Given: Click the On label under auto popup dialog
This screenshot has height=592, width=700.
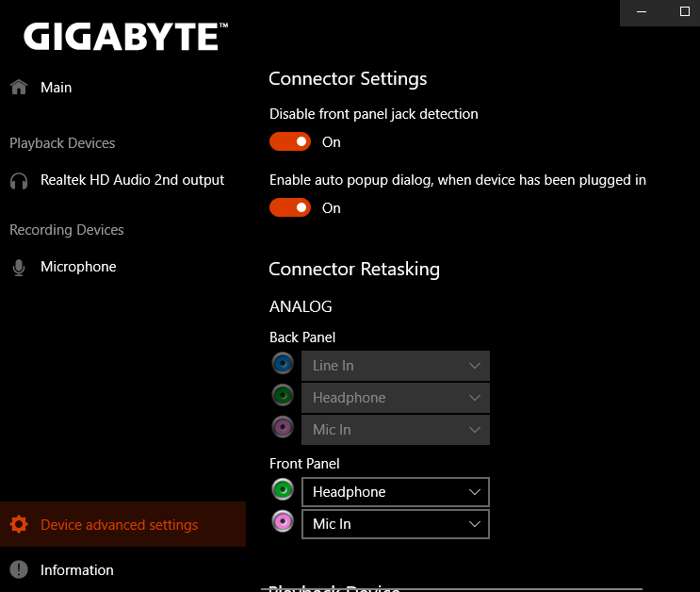Looking at the screenshot, I should pos(332,208).
